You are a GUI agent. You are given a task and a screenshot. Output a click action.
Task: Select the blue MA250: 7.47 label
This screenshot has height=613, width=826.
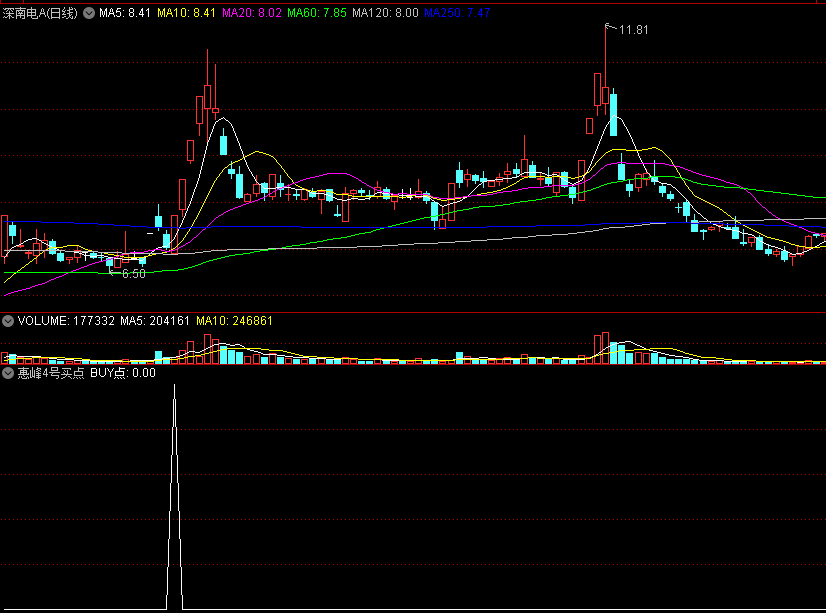point(457,13)
